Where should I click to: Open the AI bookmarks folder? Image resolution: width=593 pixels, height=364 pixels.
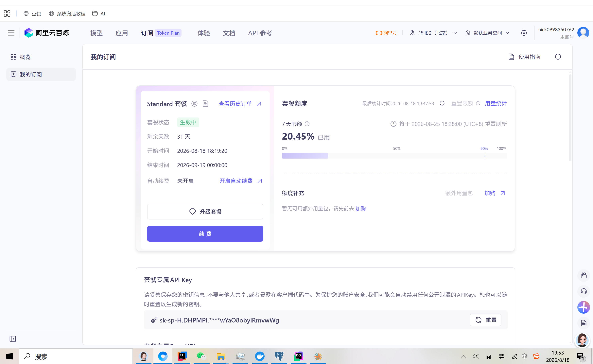(99, 14)
